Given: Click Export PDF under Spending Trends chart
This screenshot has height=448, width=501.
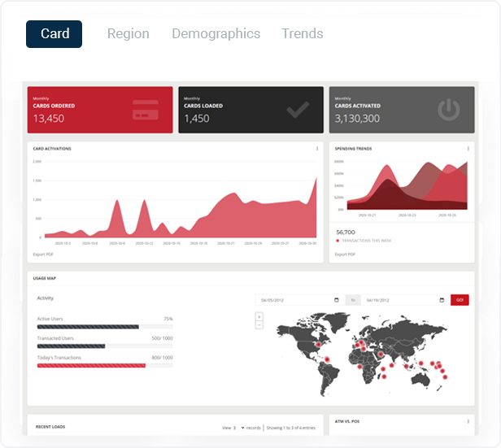Looking at the screenshot, I should pos(345,254).
